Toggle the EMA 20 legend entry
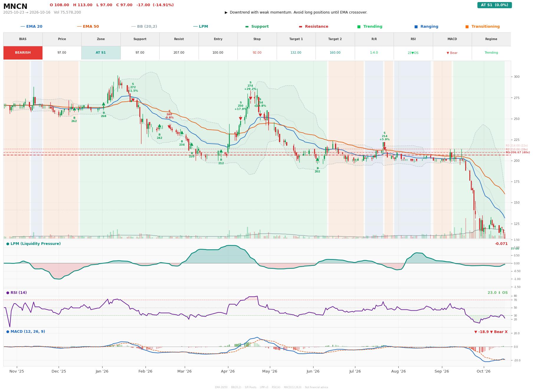 pos(31,27)
